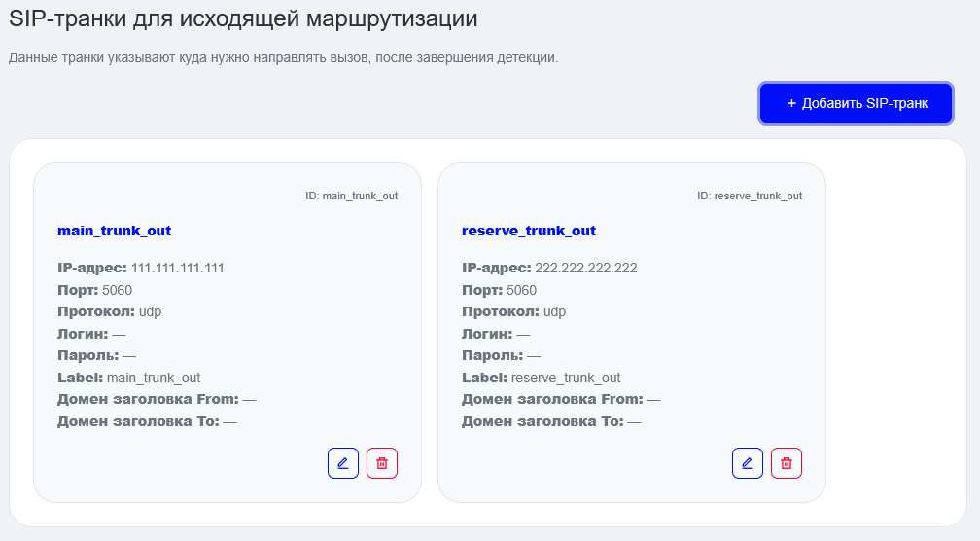Click Label: main_trunk_out value

pyautogui.click(x=154, y=378)
